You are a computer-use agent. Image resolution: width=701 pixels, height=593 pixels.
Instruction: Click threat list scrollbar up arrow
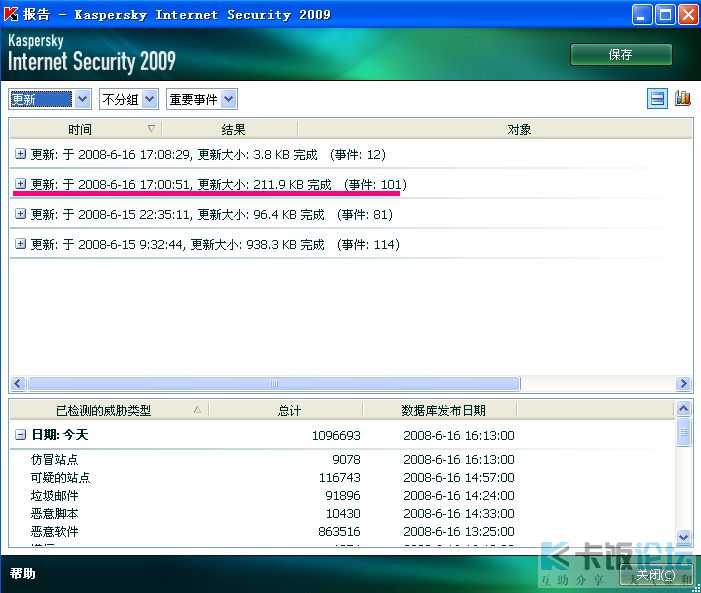[684, 408]
